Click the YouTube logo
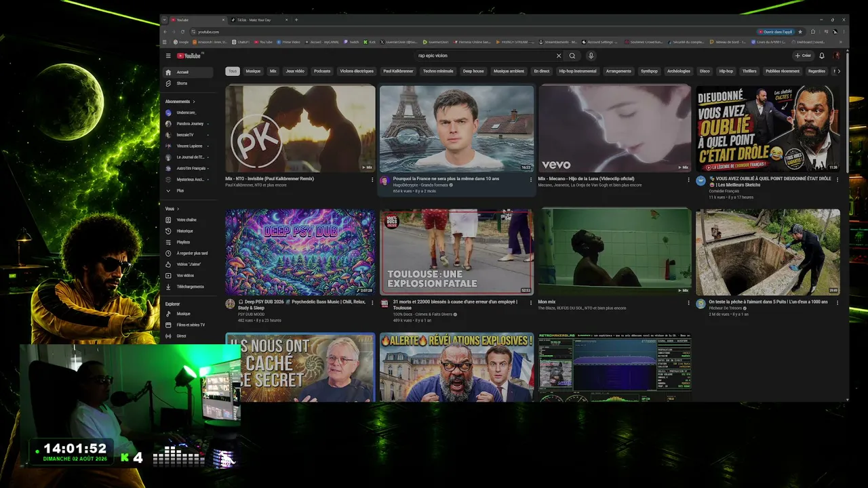This screenshot has height=488, width=868. point(189,56)
